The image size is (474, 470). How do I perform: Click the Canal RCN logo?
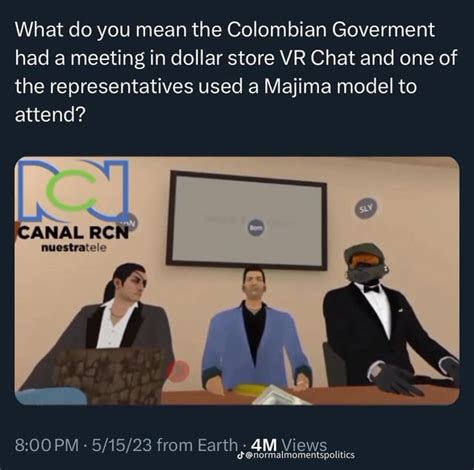coord(74,205)
